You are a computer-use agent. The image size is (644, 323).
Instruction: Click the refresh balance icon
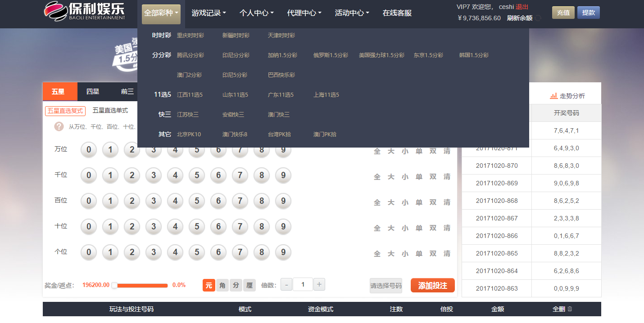[538, 18]
